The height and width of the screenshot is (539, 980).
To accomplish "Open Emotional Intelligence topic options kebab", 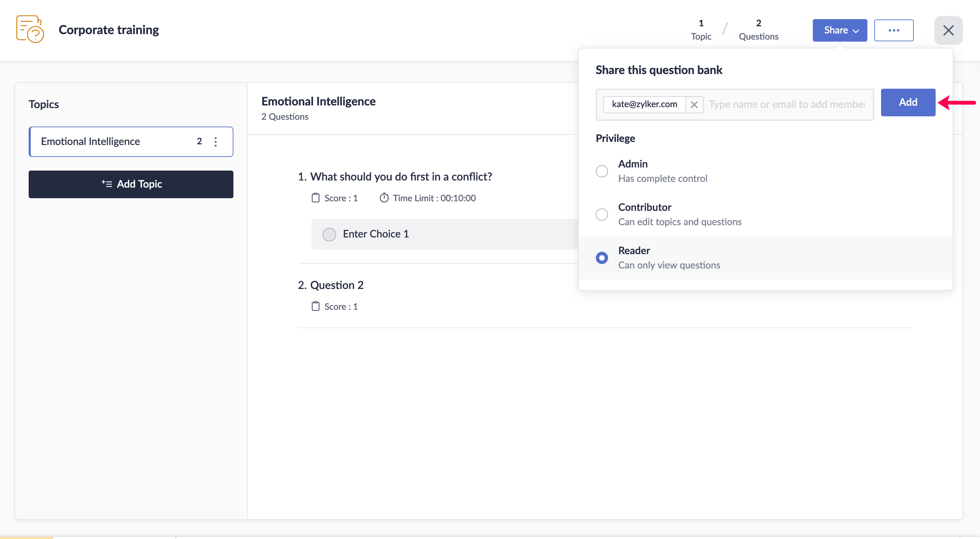I will coord(215,142).
